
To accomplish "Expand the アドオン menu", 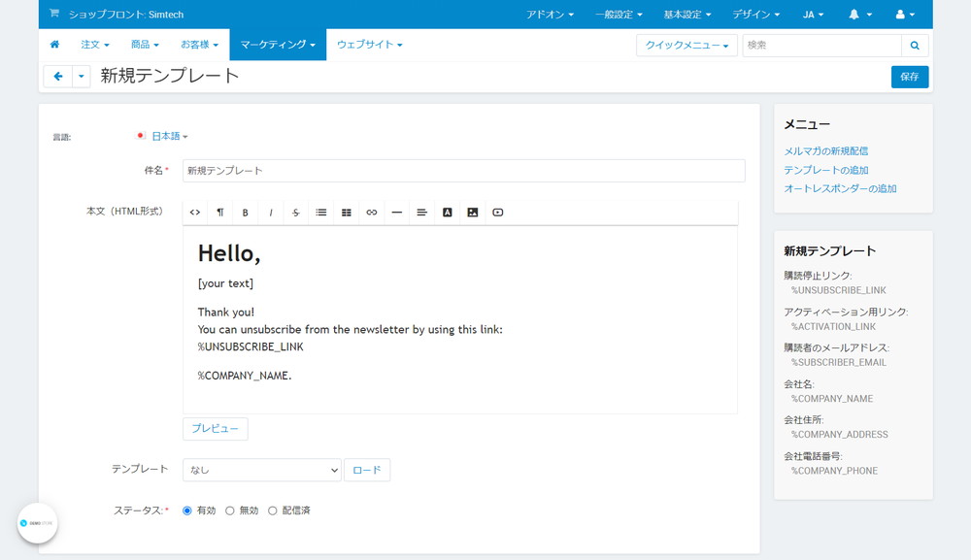I will (x=550, y=15).
